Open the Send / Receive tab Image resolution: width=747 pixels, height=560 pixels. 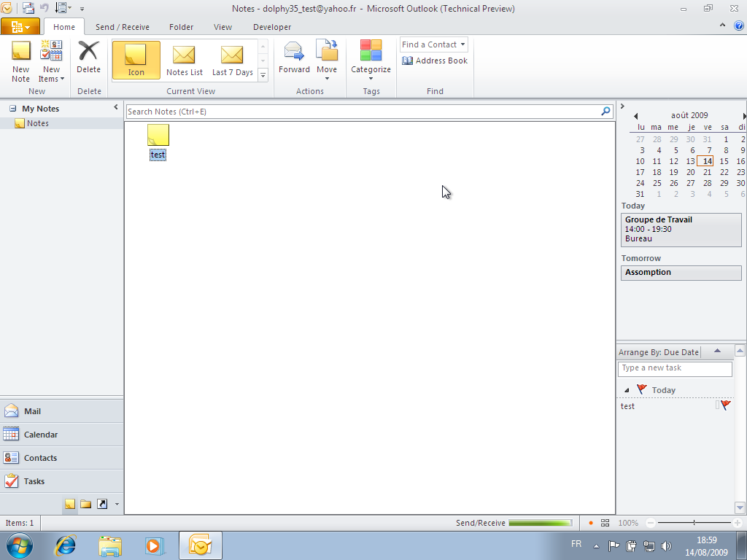[x=123, y=27]
